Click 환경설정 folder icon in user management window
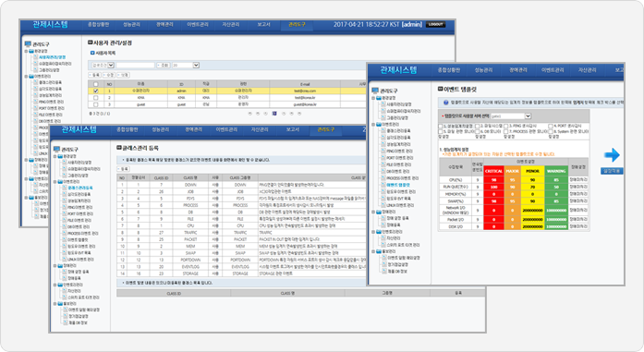Viewport: 644px width, 352px height. click(31, 51)
